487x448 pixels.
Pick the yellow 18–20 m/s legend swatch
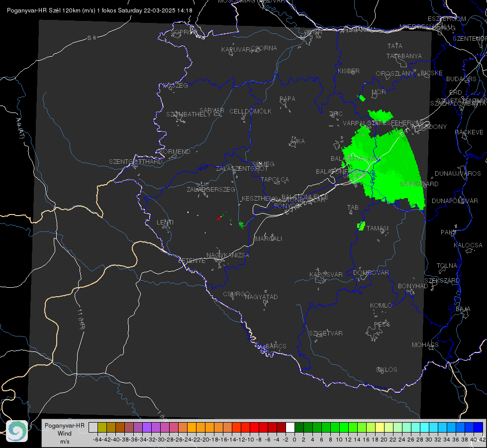380,427
